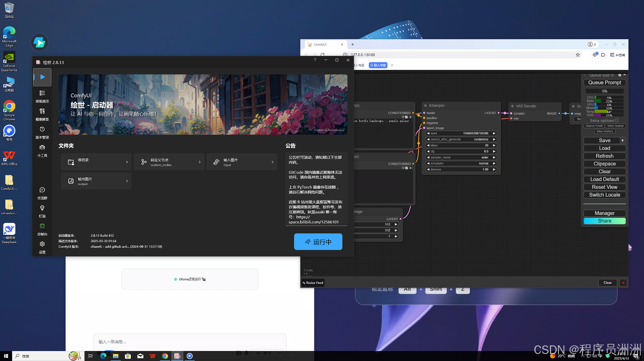
Task: Increase denoise with right arrow in KSampler
Action: (494, 169)
